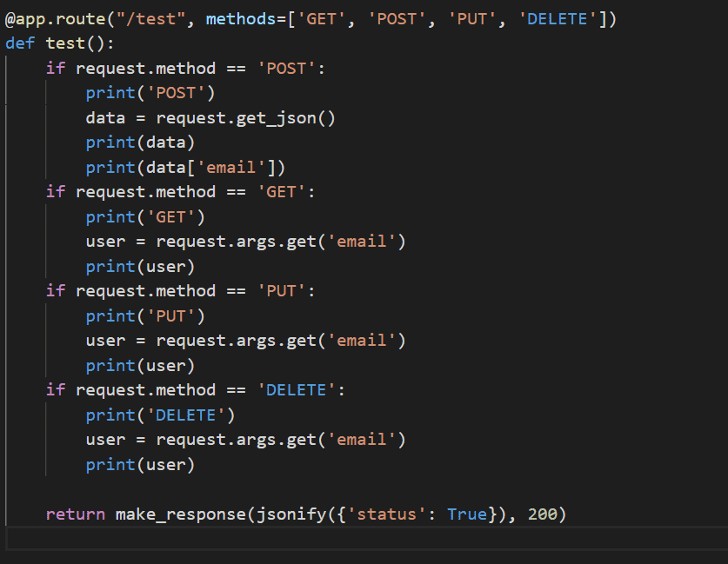
Task: Click the 'status' dictionary key
Action: coord(386,514)
